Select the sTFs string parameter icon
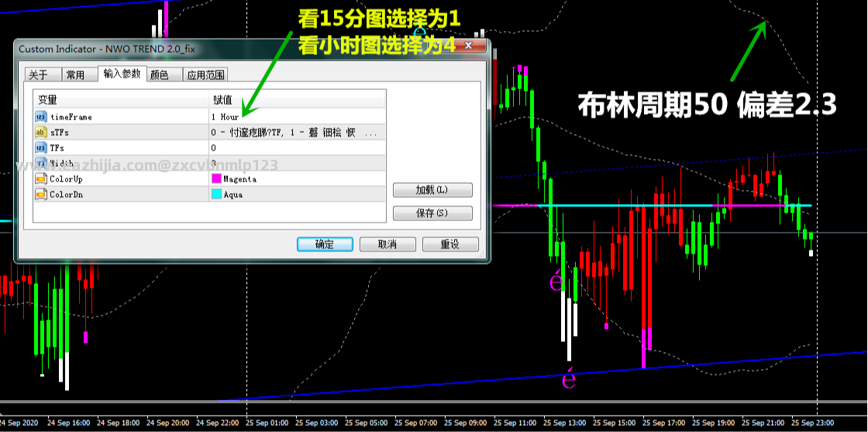The height and width of the screenshot is (432, 868). point(40,133)
